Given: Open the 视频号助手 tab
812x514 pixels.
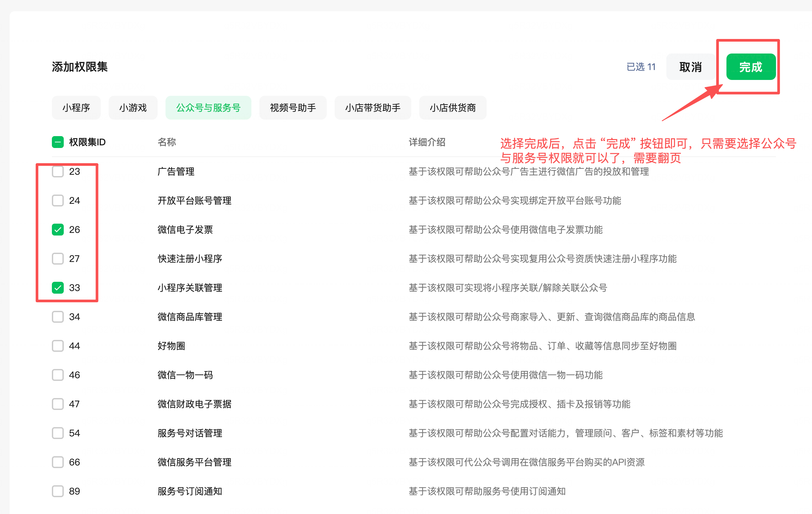Looking at the screenshot, I should [293, 108].
